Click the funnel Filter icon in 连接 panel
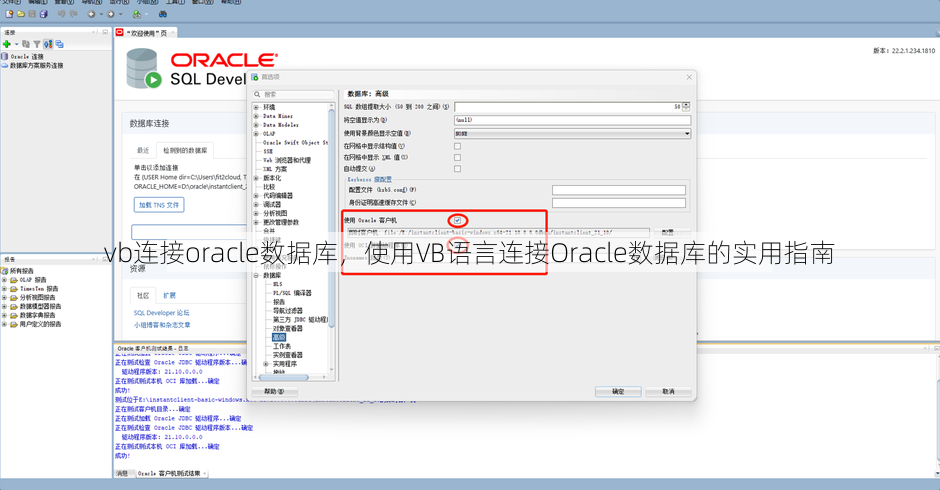Image resolution: width=940 pixels, height=490 pixels. (37, 44)
